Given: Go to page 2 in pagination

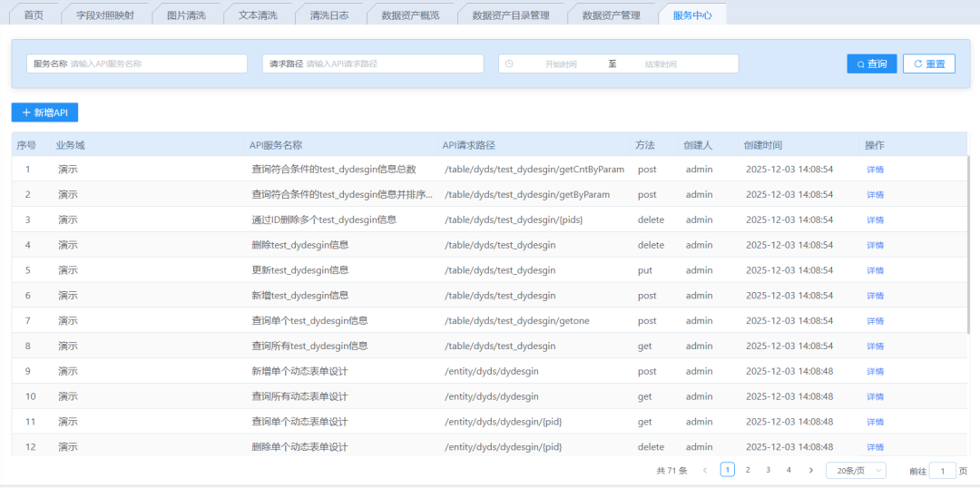Looking at the screenshot, I should pos(748,470).
